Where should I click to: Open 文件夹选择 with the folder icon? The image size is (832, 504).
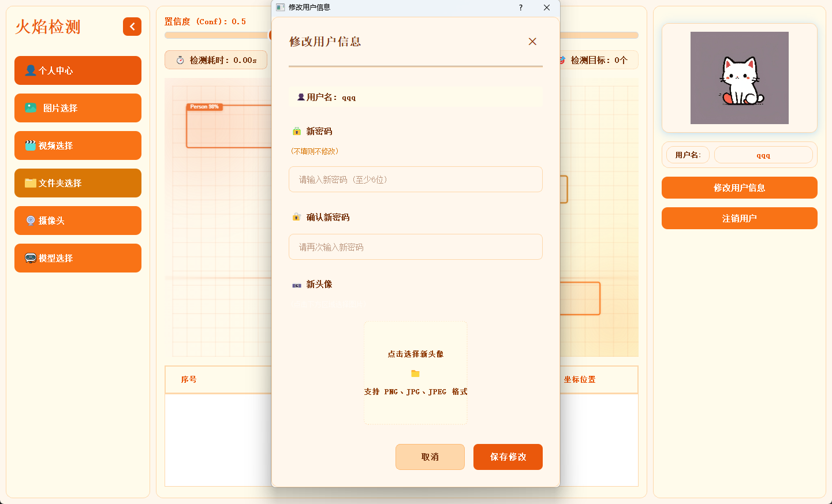pos(31,183)
